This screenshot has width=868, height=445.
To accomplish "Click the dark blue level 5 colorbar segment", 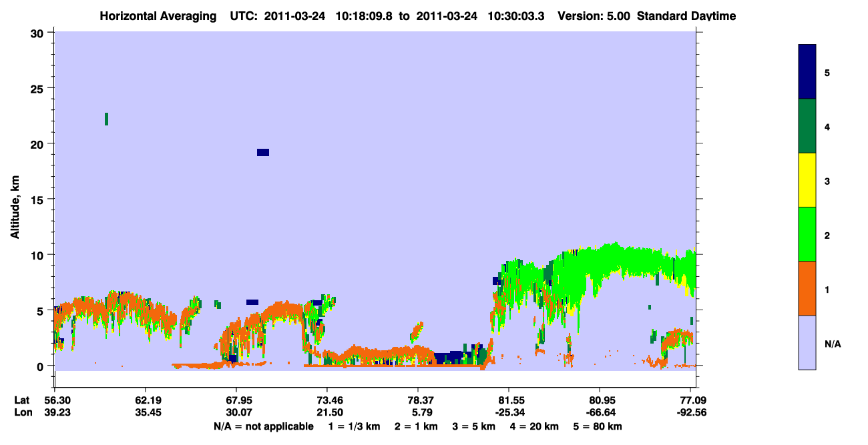I will 807,72.
